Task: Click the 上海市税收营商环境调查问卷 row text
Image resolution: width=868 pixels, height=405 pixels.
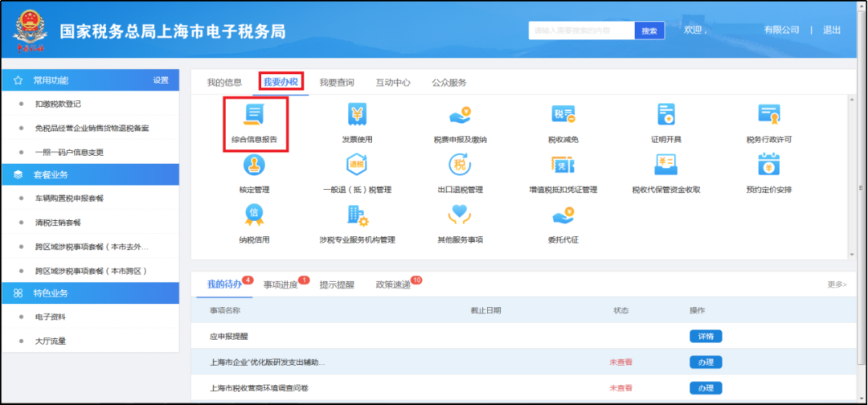Action: pos(259,388)
